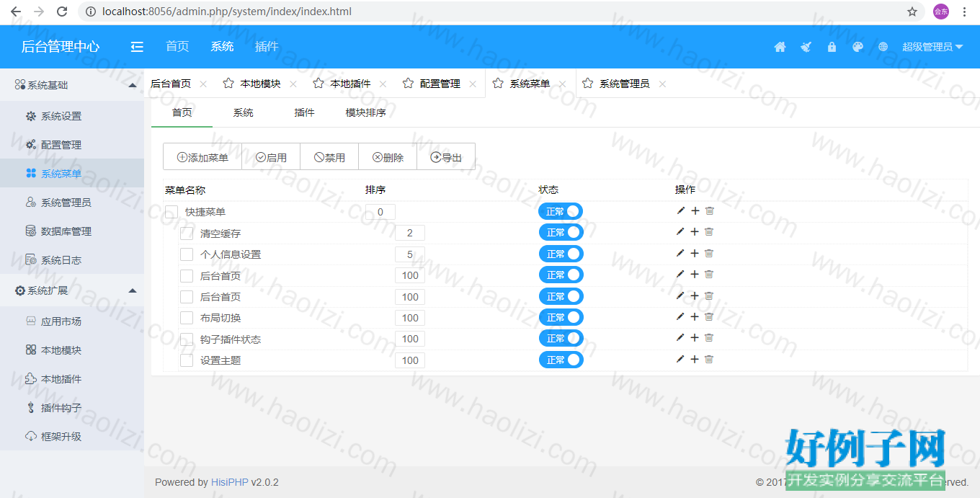
Task: Check the 清空缓存 row checkbox
Action: 187,234
